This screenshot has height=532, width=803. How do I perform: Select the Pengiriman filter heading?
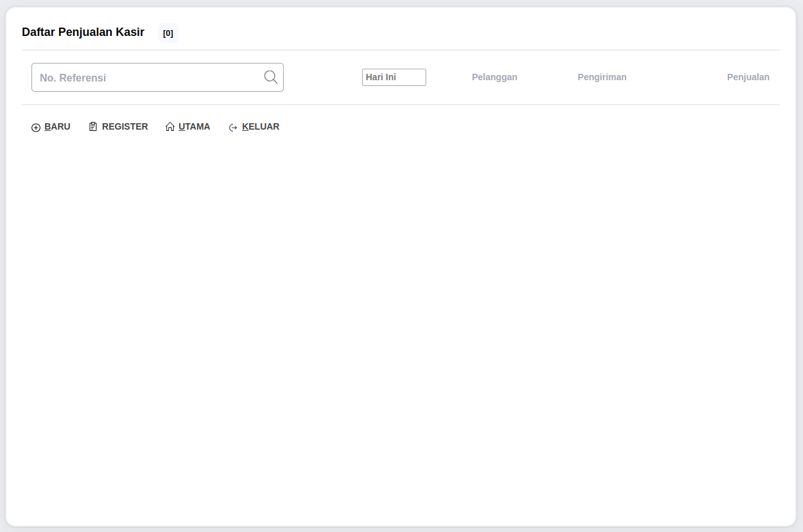(x=601, y=77)
